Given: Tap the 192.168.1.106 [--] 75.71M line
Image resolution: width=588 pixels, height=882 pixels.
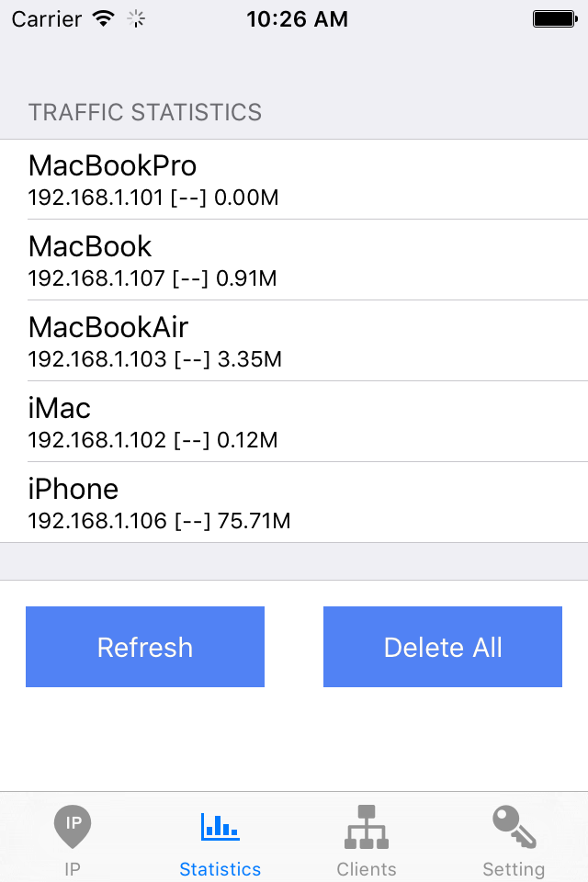Looking at the screenshot, I should 159,521.
